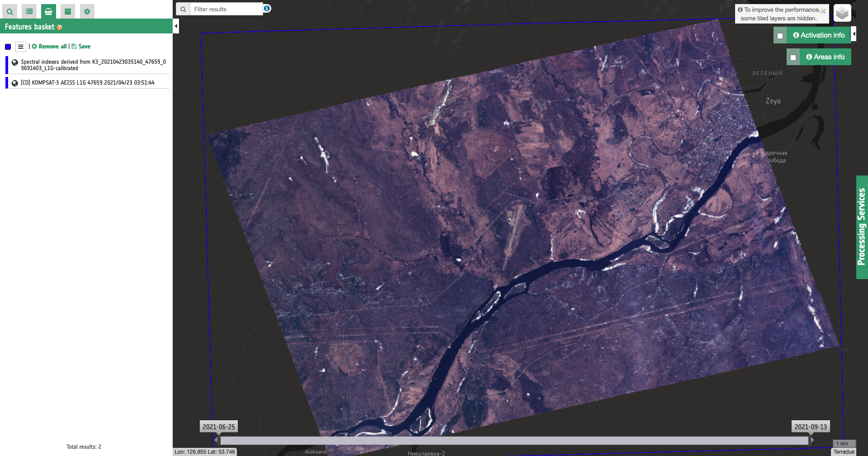Image resolution: width=868 pixels, height=456 pixels.
Task: Open the basket hamburger options menu
Action: coord(21,47)
